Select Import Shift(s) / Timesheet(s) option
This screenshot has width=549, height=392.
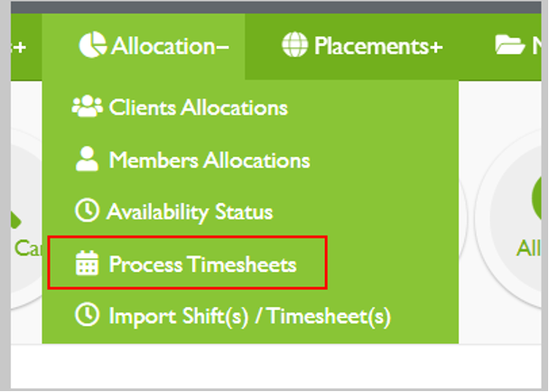pos(249,317)
